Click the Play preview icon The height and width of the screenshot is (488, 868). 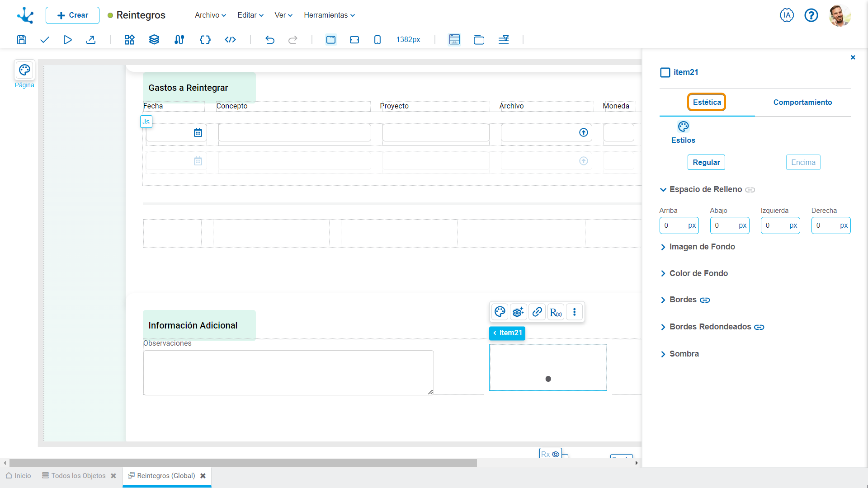pos(67,40)
